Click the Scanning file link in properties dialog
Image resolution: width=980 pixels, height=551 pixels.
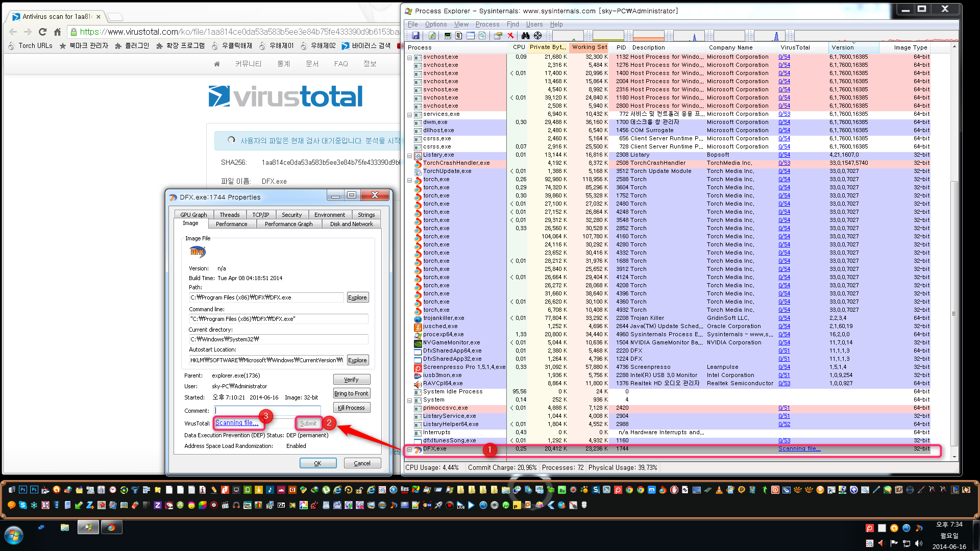(237, 423)
